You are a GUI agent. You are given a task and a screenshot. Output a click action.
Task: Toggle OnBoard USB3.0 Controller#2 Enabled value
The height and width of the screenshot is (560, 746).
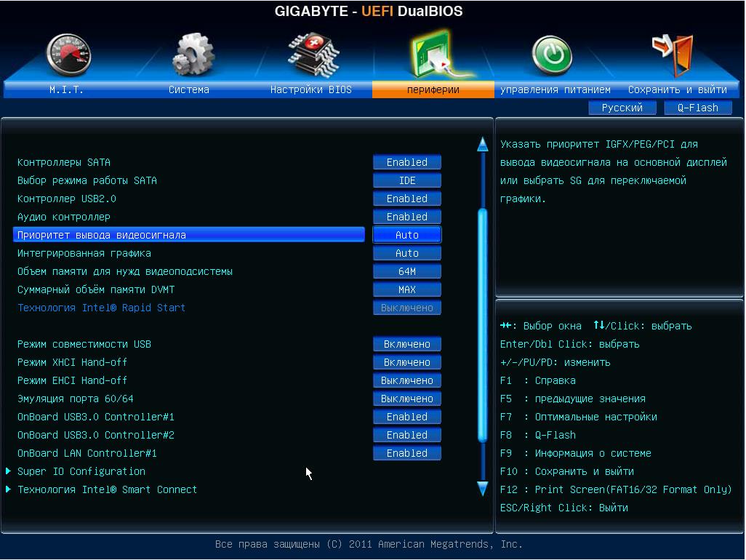pos(406,435)
